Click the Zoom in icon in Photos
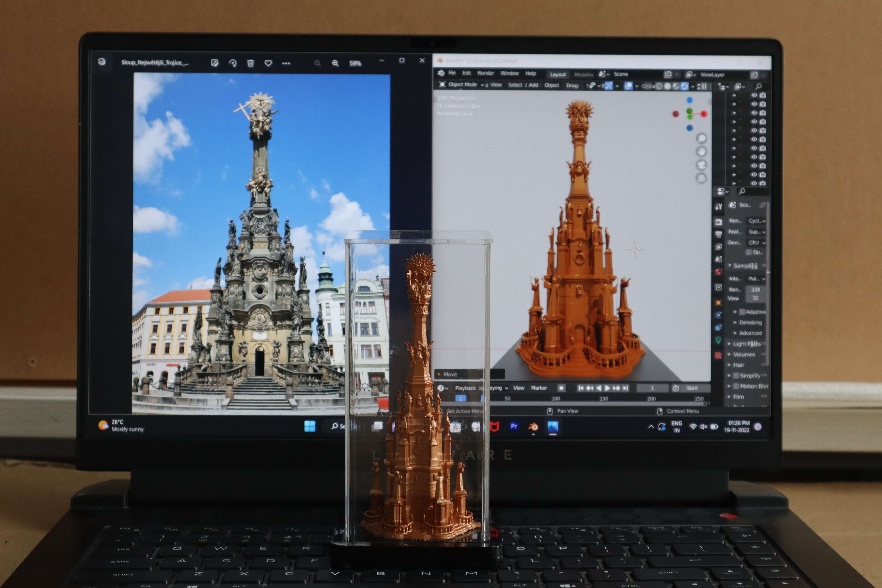Viewport: 882px width, 588px height. (x=335, y=63)
